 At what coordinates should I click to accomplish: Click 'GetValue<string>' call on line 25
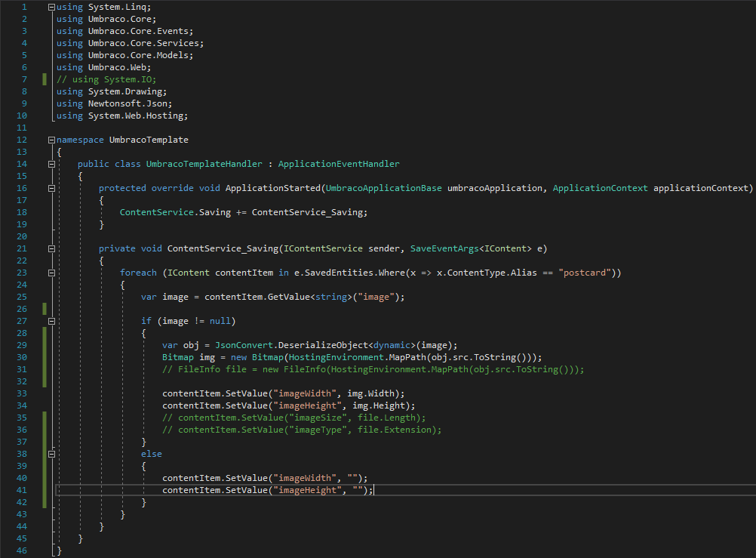tap(310, 297)
